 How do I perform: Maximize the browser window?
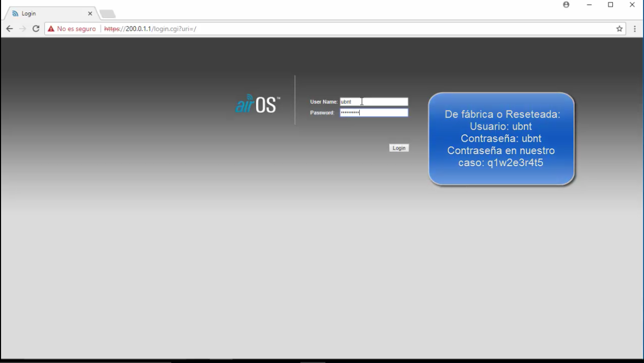tap(611, 5)
